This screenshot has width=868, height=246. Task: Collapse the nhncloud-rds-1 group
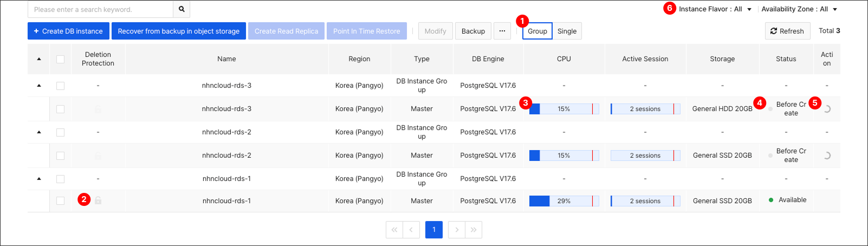[x=38, y=179]
